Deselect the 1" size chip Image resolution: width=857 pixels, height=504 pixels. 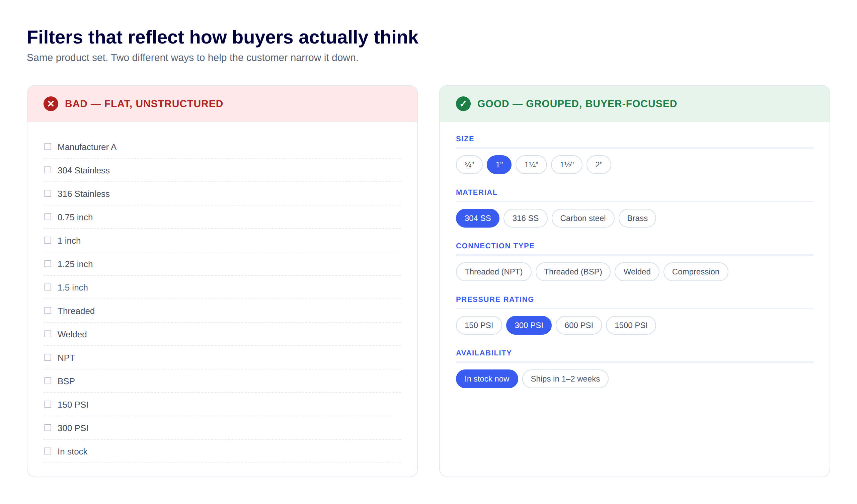pyautogui.click(x=499, y=165)
